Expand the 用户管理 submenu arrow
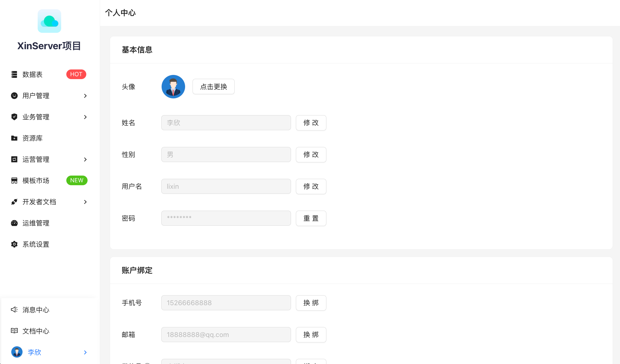Image resolution: width=620 pixels, height=364 pixels. click(85, 96)
